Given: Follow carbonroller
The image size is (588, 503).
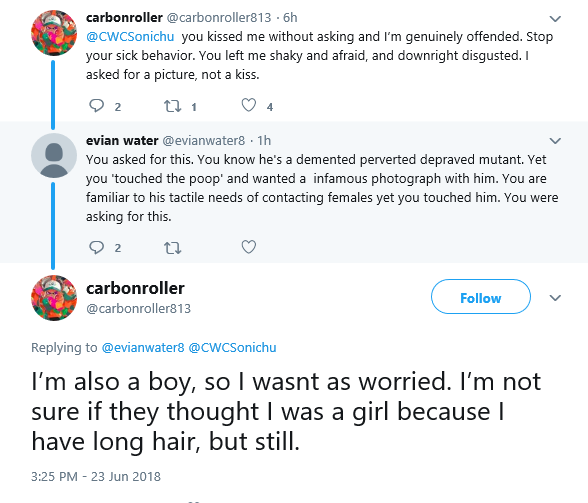Looking at the screenshot, I should [x=481, y=297].
